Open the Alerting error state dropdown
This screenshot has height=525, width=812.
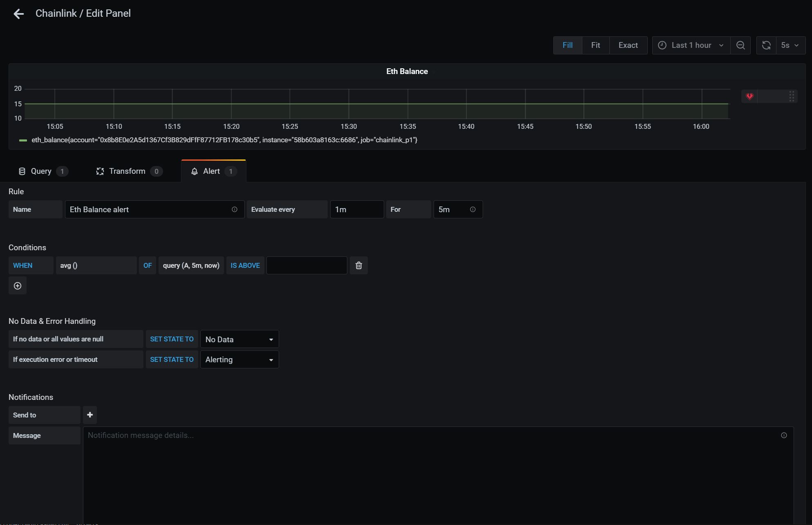(x=239, y=360)
